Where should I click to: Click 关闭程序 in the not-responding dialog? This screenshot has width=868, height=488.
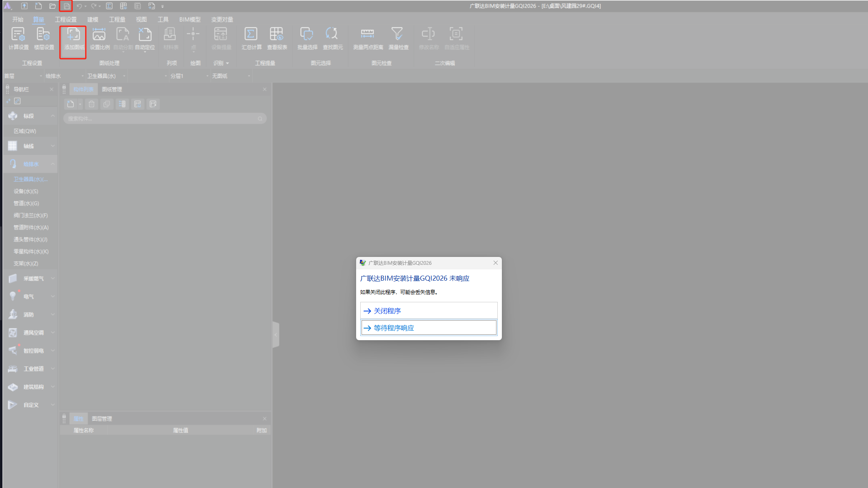[x=429, y=311]
